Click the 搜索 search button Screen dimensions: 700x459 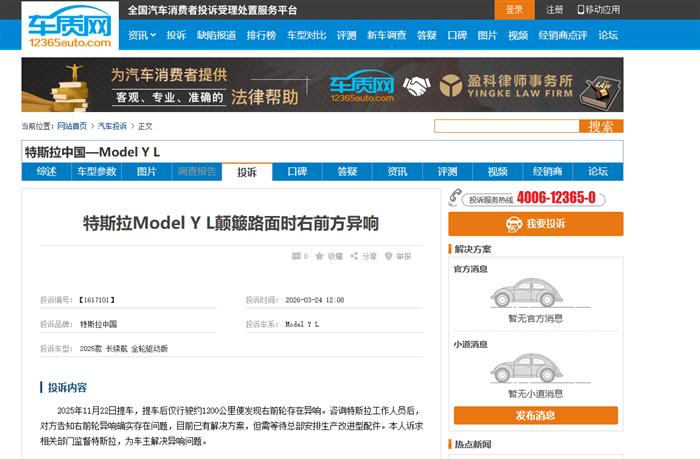coord(601,127)
